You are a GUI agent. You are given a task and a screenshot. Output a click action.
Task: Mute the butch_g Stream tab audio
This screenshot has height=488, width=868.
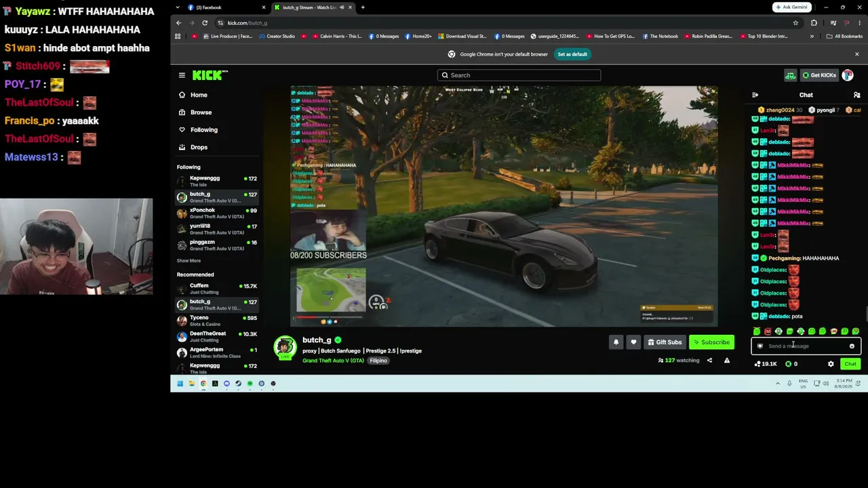coord(341,7)
